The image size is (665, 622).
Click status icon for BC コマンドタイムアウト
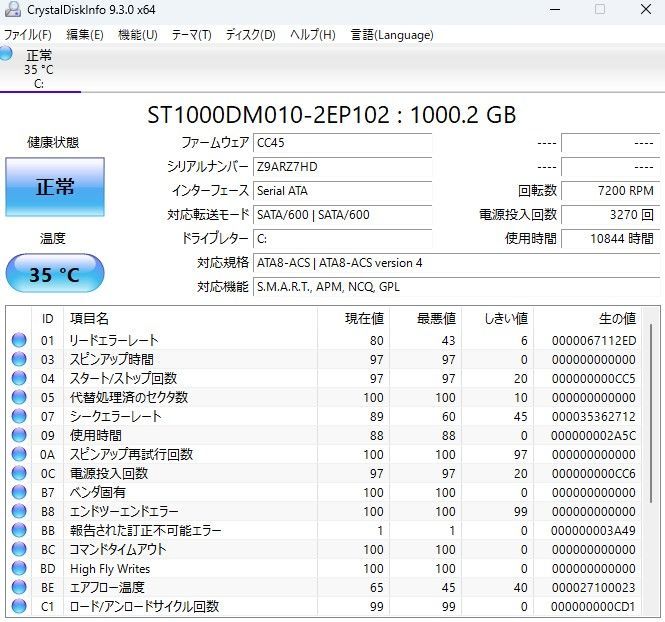(x=19, y=549)
